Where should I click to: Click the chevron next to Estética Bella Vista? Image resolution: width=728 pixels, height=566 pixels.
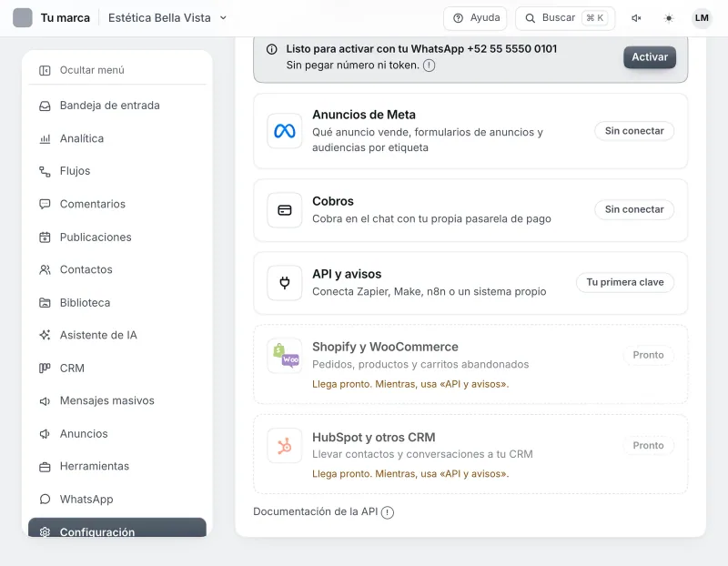point(223,18)
